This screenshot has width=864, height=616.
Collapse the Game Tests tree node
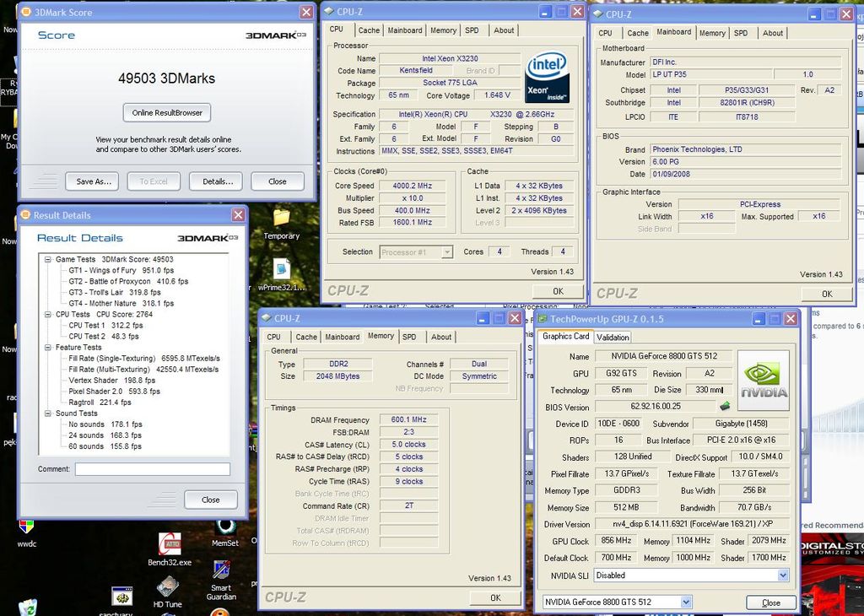click(x=48, y=259)
